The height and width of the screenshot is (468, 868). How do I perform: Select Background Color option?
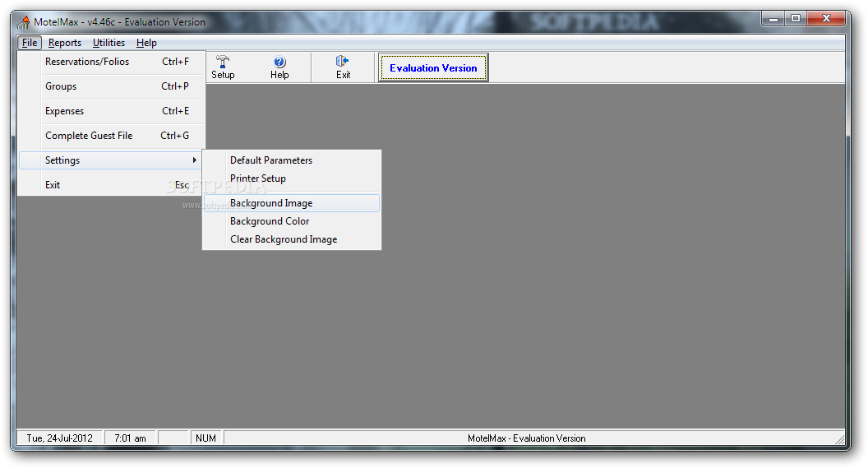(x=292, y=221)
